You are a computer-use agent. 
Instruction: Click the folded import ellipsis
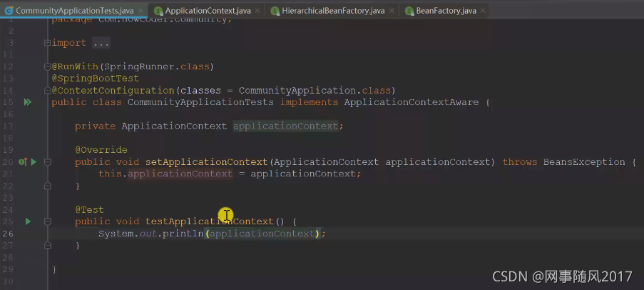click(101, 43)
